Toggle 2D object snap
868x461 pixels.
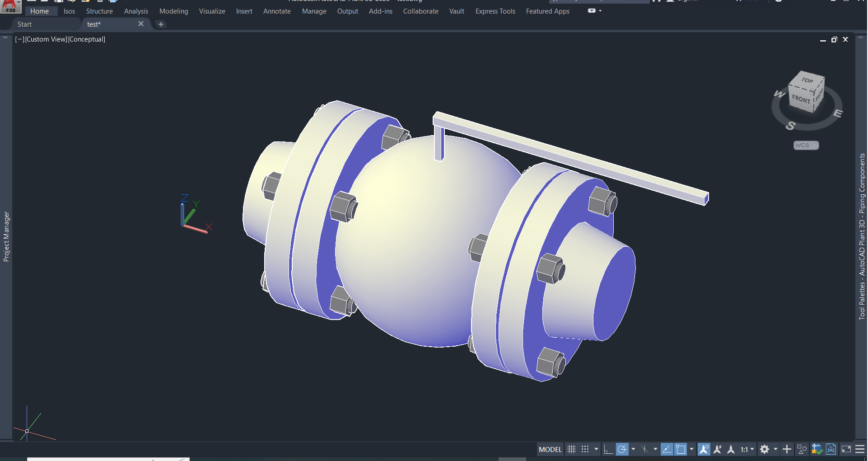pos(681,449)
